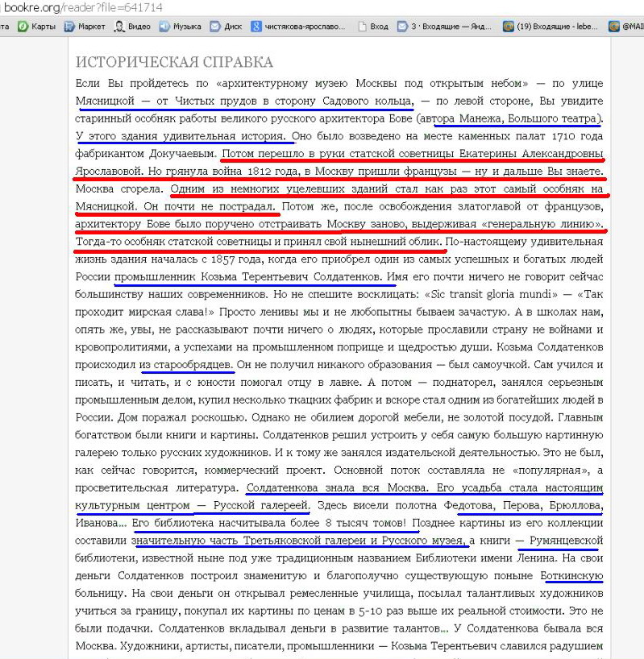Open the Карты bookmark icon
The image size is (644, 659).
click(23, 27)
